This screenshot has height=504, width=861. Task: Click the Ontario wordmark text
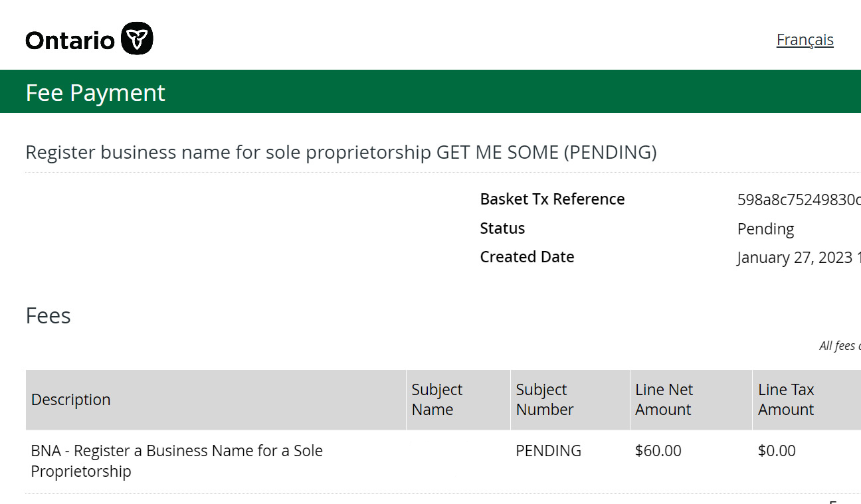(x=70, y=41)
